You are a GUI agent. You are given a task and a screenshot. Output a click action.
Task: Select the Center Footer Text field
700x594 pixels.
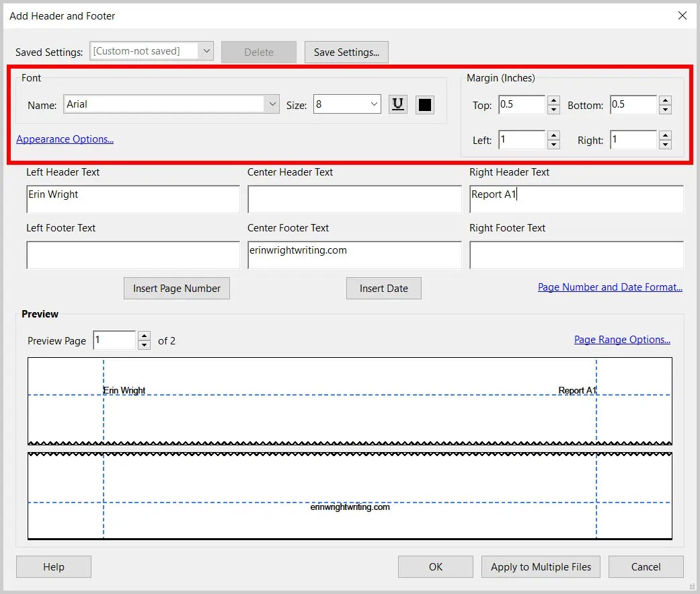pyautogui.click(x=354, y=255)
